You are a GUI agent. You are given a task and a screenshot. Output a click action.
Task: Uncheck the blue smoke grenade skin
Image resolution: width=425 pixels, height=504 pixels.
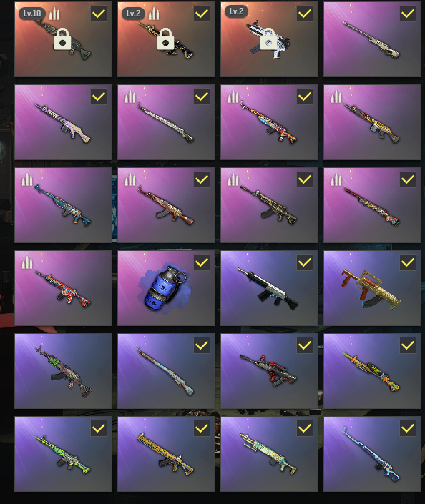pyautogui.click(x=202, y=262)
